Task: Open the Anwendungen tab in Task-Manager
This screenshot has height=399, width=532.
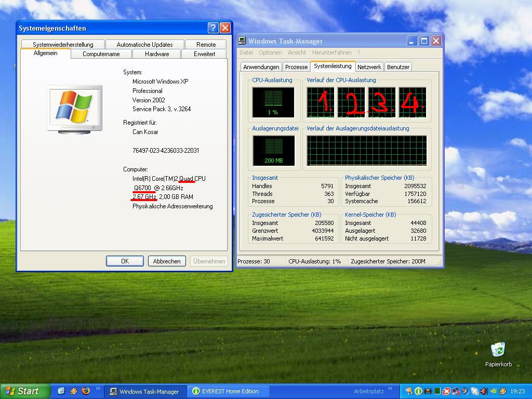Action: coord(261,67)
